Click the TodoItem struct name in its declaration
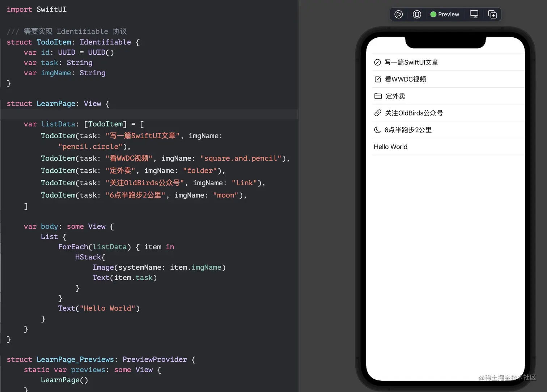Image resolution: width=547 pixels, height=392 pixels. pos(54,42)
